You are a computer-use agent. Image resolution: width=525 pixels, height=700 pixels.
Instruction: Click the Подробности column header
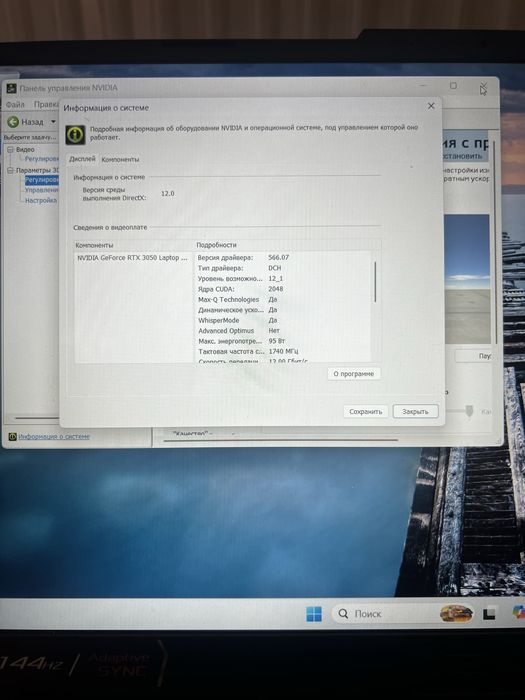point(217,245)
